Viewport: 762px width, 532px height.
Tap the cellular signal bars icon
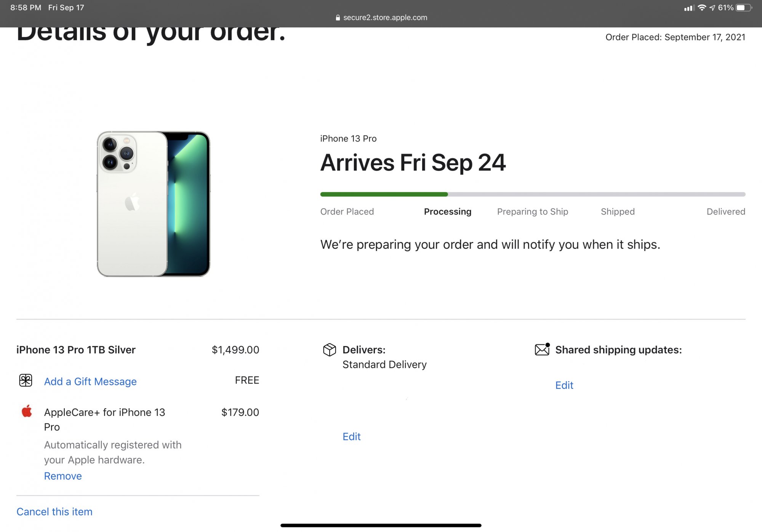[x=688, y=8]
